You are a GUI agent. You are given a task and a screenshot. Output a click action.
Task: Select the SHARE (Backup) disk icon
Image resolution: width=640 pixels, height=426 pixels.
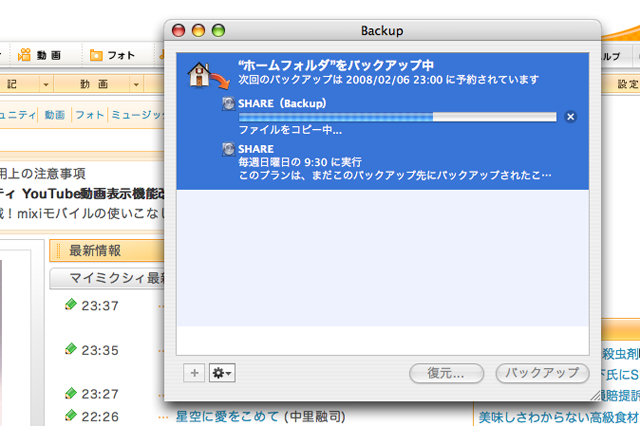[x=229, y=103]
